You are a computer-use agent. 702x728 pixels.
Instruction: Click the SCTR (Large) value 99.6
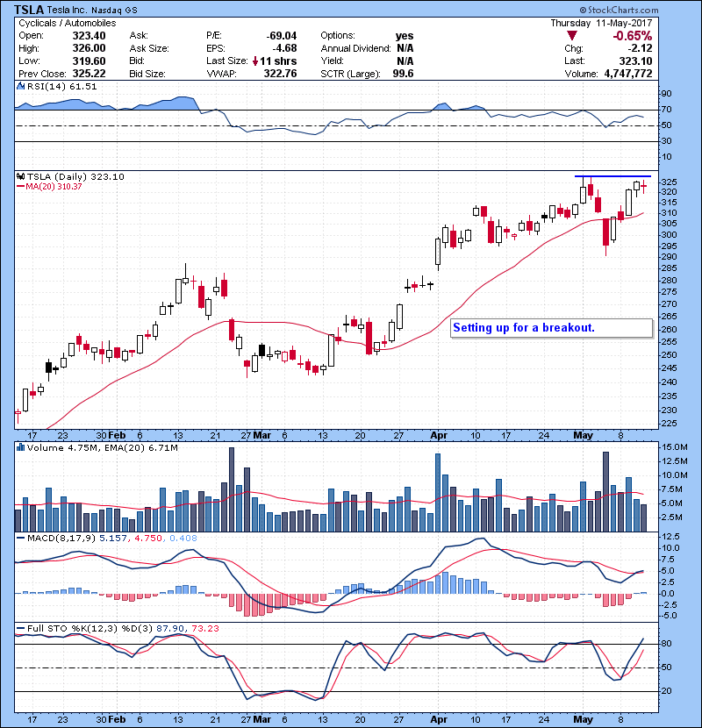[403, 74]
